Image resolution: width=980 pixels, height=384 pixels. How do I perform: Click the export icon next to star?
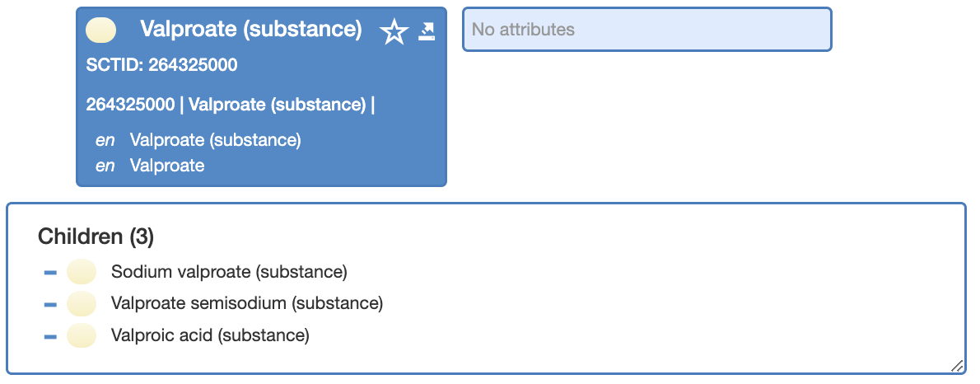click(427, 31)
